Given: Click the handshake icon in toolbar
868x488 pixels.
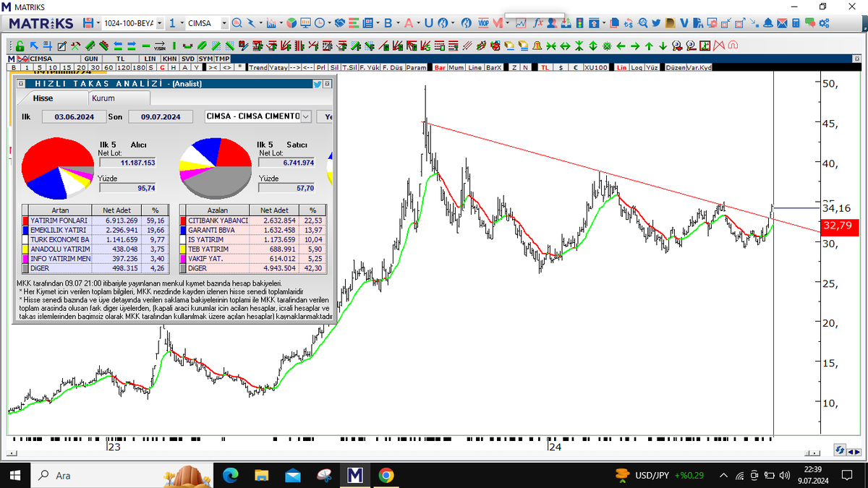Looking at the screenshot, I should pyautogui.click(x=339, y=23).
